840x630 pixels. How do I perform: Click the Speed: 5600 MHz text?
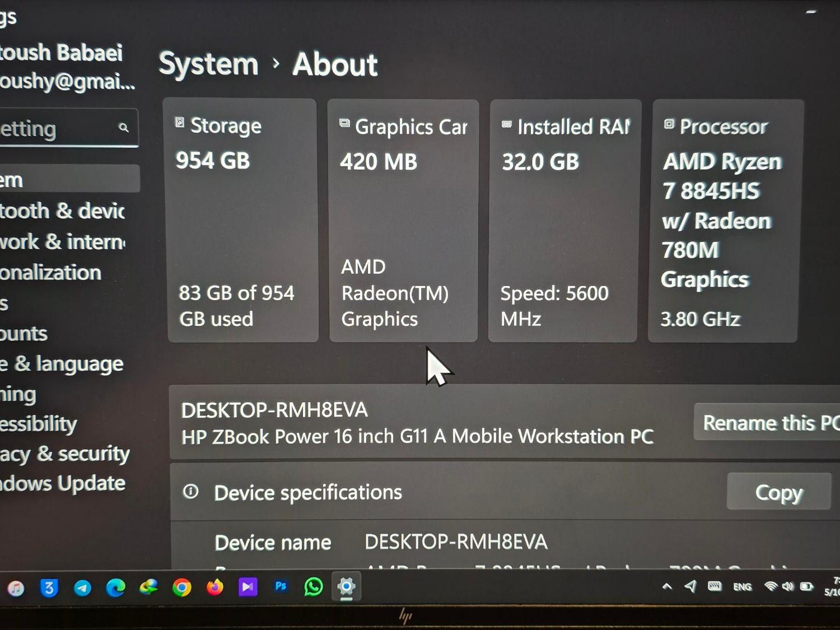point(554,306)
